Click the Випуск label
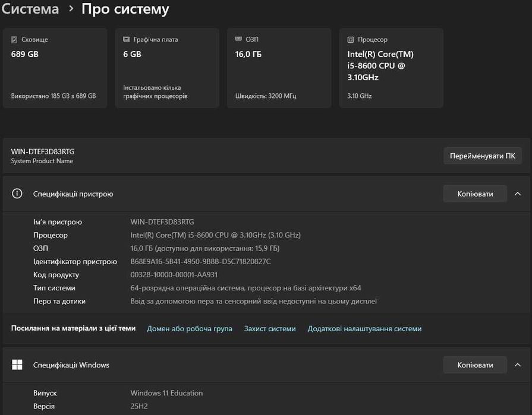 (x=45, y=393)
